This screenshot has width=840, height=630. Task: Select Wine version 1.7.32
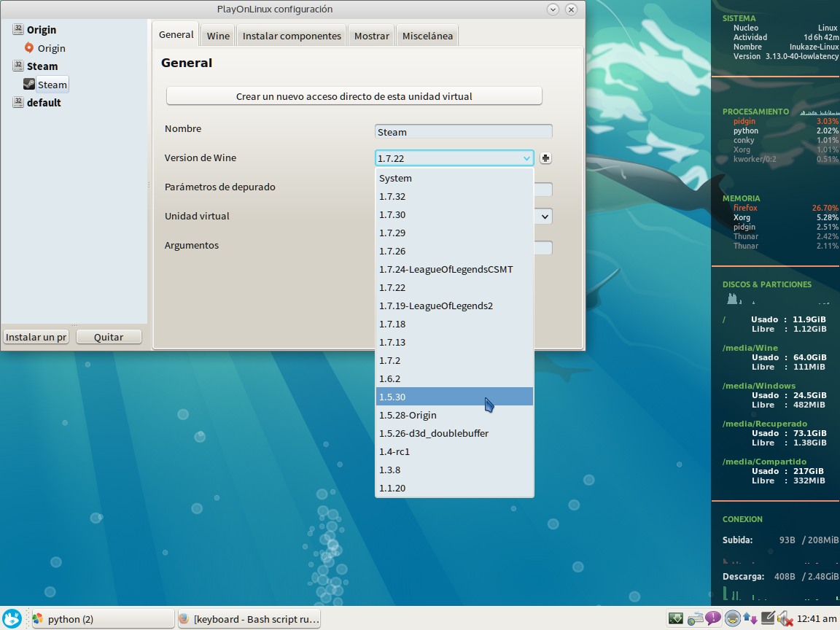[454, 196]
